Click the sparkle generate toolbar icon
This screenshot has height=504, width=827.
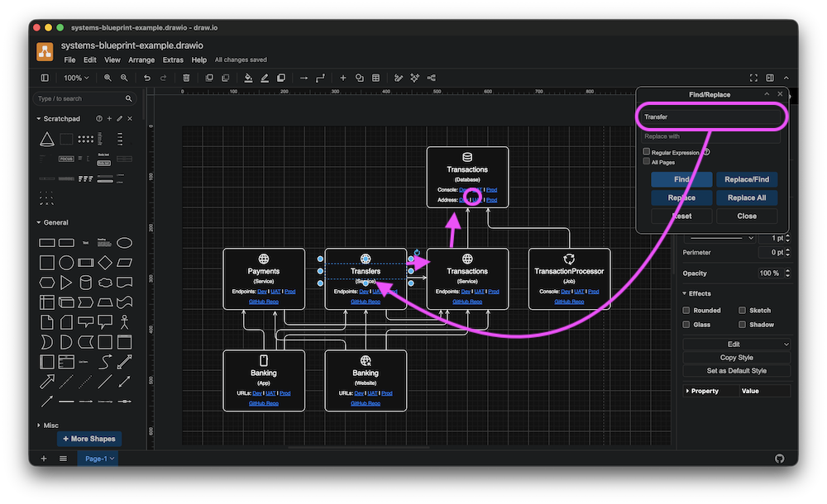(x=415, y=78)
